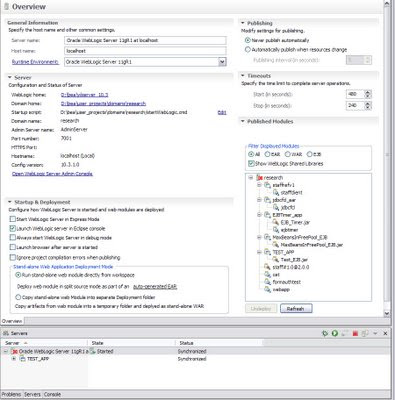
Task: Click the Test_EJB.jar icon
Action: 276,260
